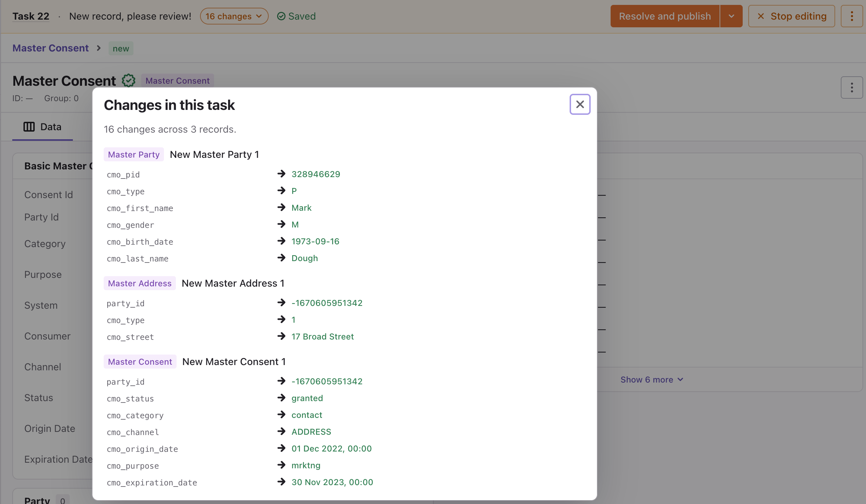Open the Task 22 link
The image size is (866, 504).
click(x=31, y=16)
